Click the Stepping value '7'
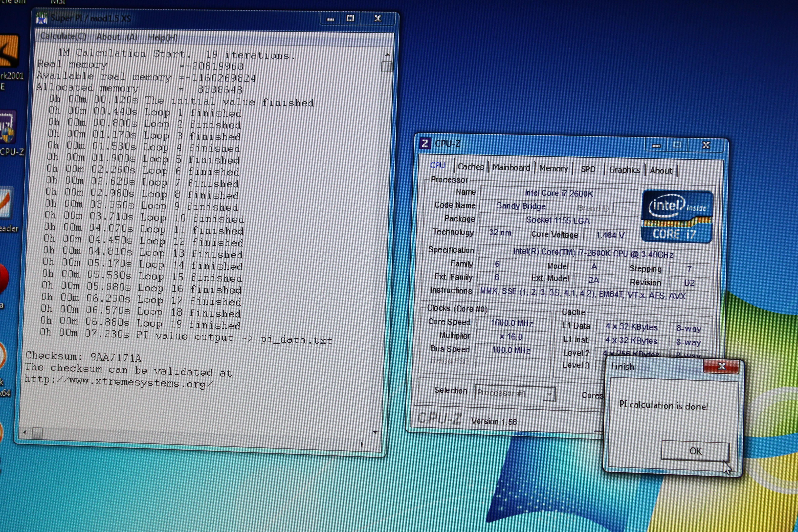The height and width of the screenshot is (532, 798). [689, 269]
